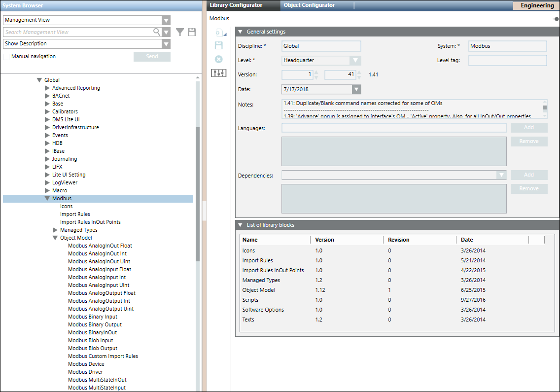Select the Library Configurator tab
560x392 pixels.
point(236,5)
